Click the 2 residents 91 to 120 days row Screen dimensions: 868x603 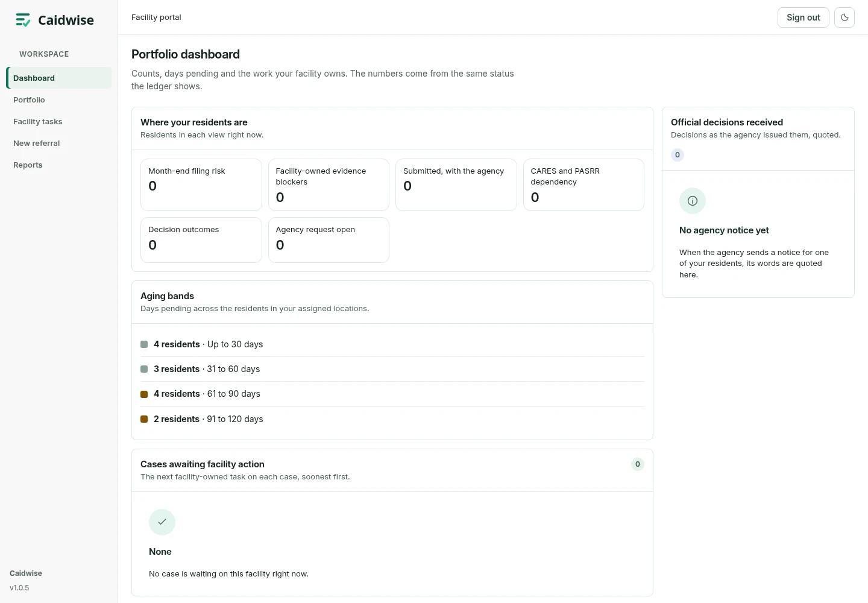[392, 419]
